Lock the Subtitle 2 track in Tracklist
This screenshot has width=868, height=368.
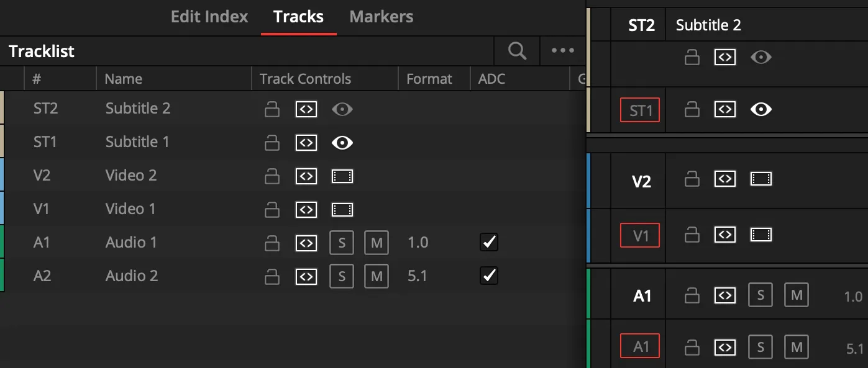click(x=272, y=109)
